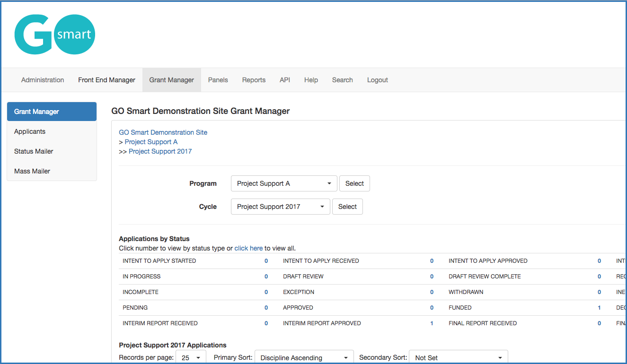Open the Reports menu
The image size is (627, 364).
click(254, 80)
